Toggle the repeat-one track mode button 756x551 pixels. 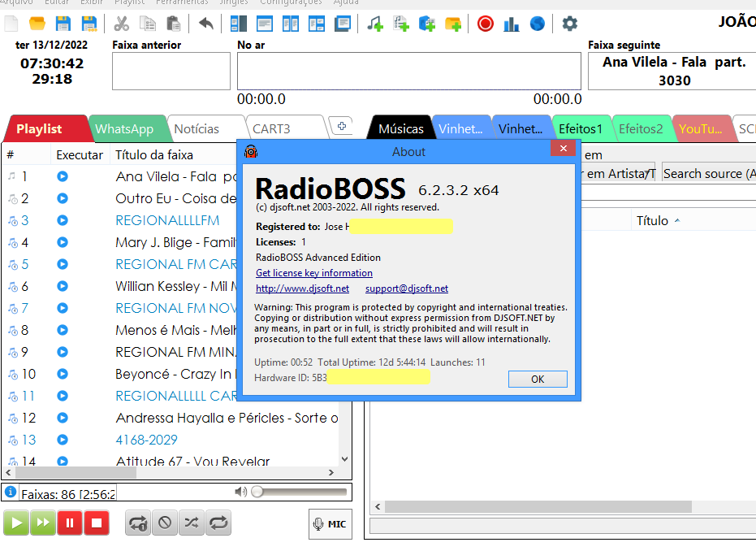(138, 523)
